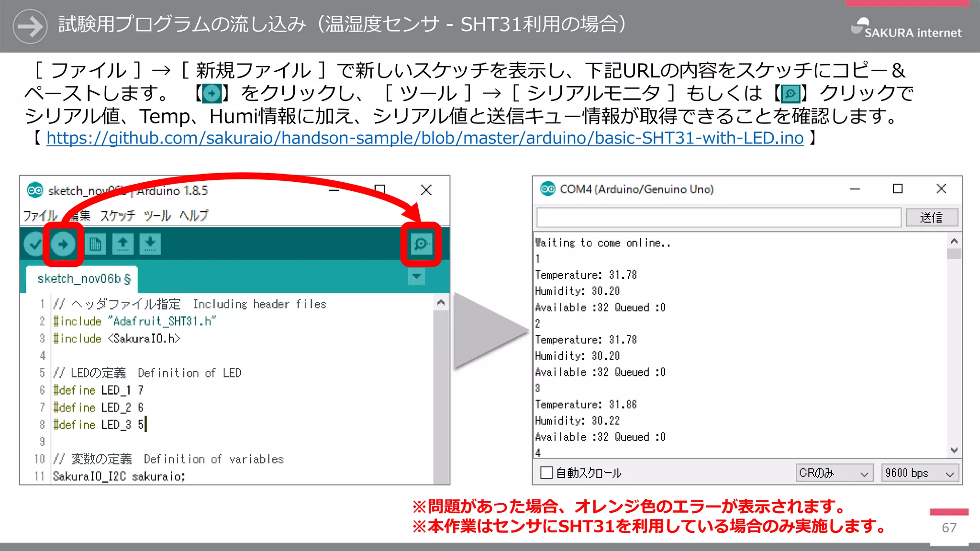Maximize the COM4 serial monitor window

[898, 189]
